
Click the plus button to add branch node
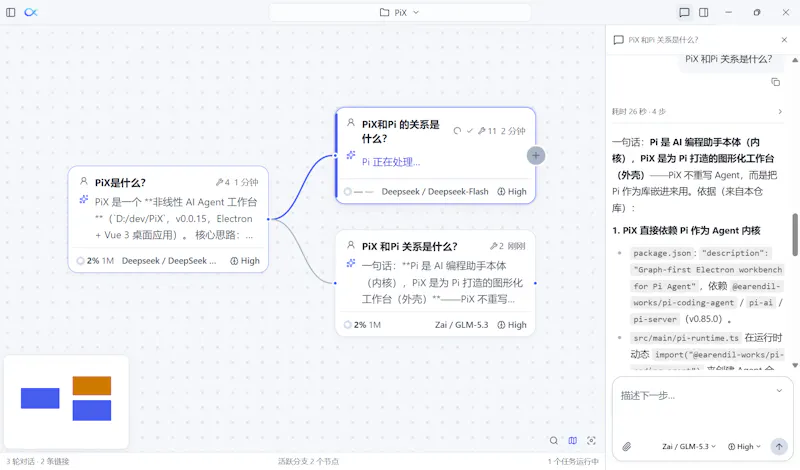click(536, 156)
